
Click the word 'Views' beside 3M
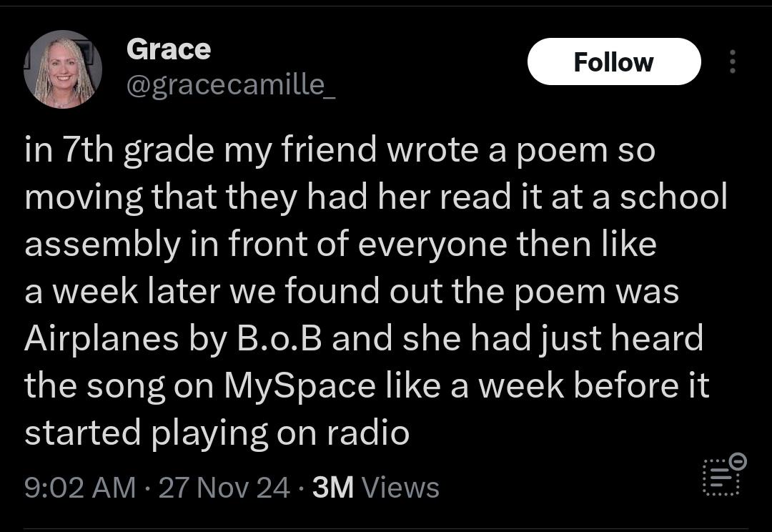point(401,488)
